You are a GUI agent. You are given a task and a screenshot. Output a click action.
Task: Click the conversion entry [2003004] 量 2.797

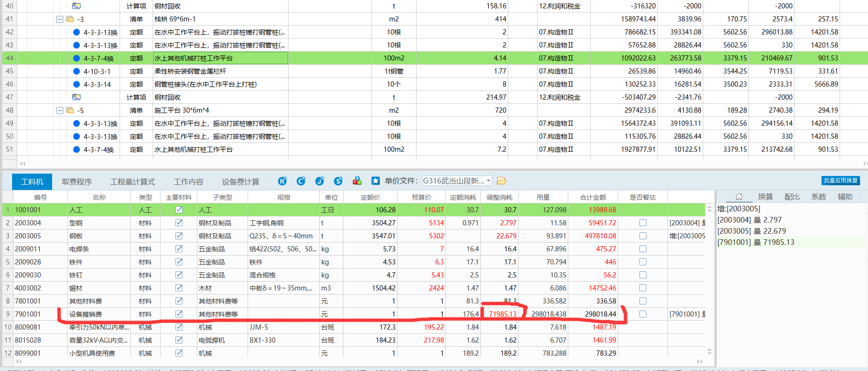(x=749, y=220)
